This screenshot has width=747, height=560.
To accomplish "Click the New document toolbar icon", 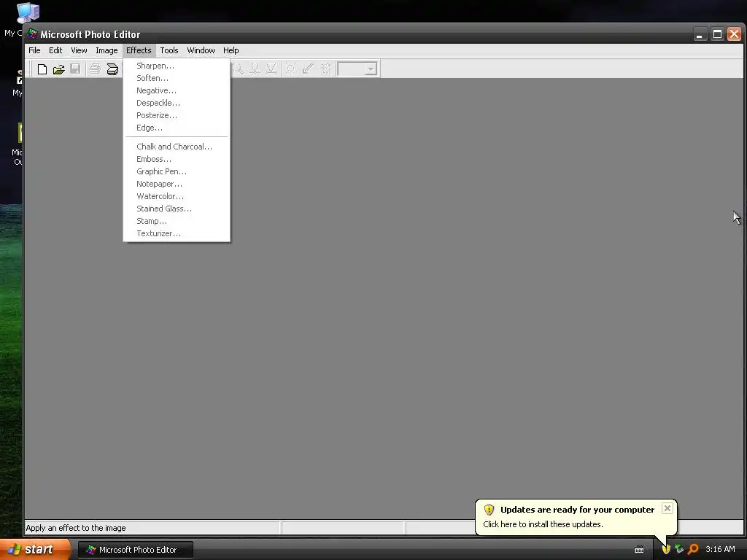I will (42, 69).
